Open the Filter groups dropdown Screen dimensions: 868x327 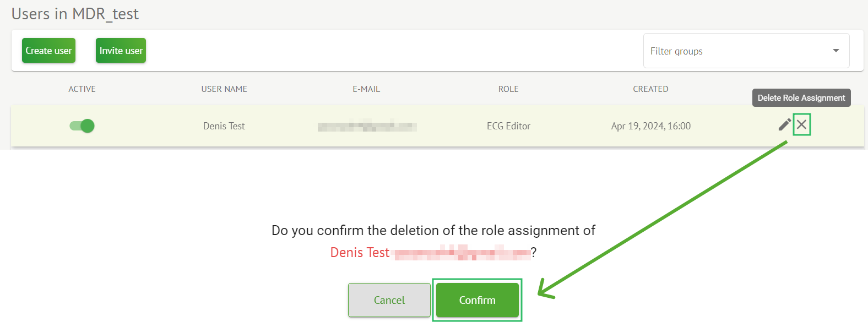coord(738,51)
